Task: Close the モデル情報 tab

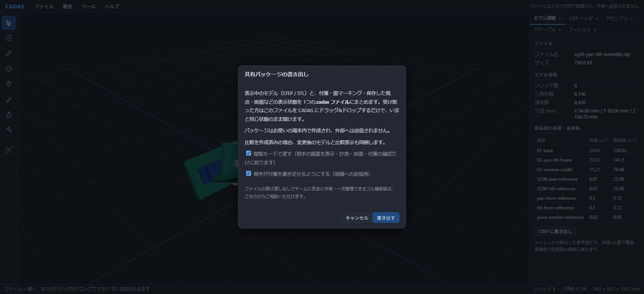Action: pyautogui.click(x=560, y=19)
